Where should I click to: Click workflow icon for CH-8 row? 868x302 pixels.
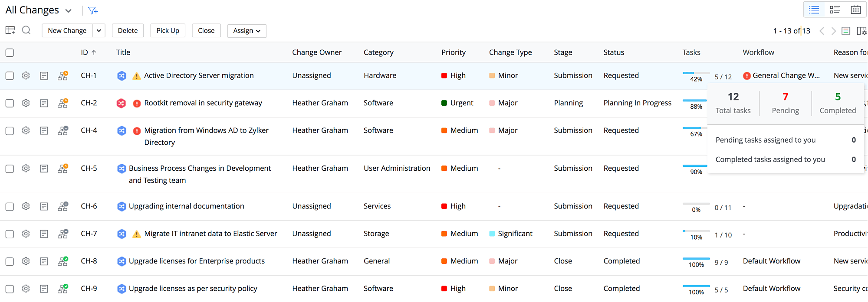pos(63,261)
